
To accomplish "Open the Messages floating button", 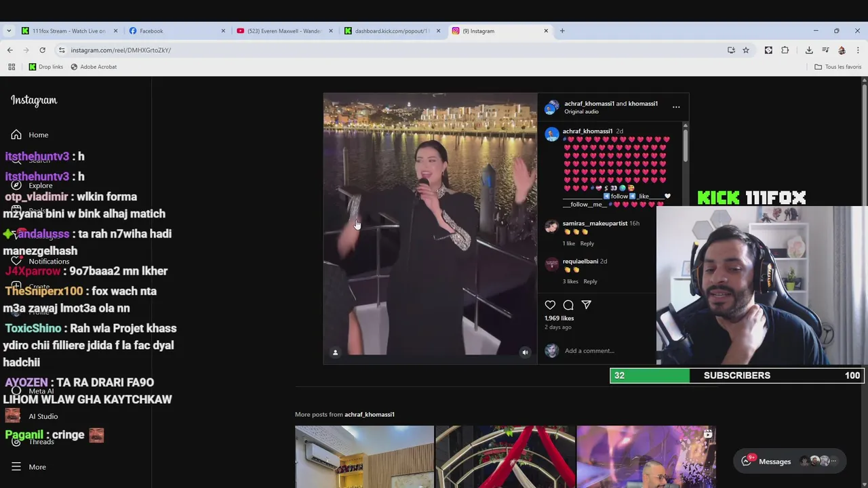I will [x=790, y=462].
